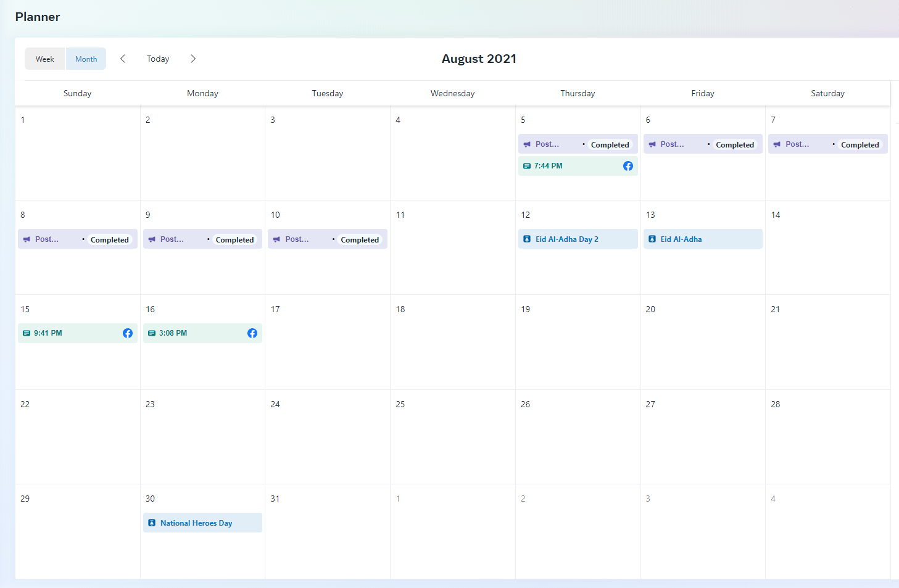Click the megaphone icon on August 5 post
The image size is (899, 588).
pos(527,144)
